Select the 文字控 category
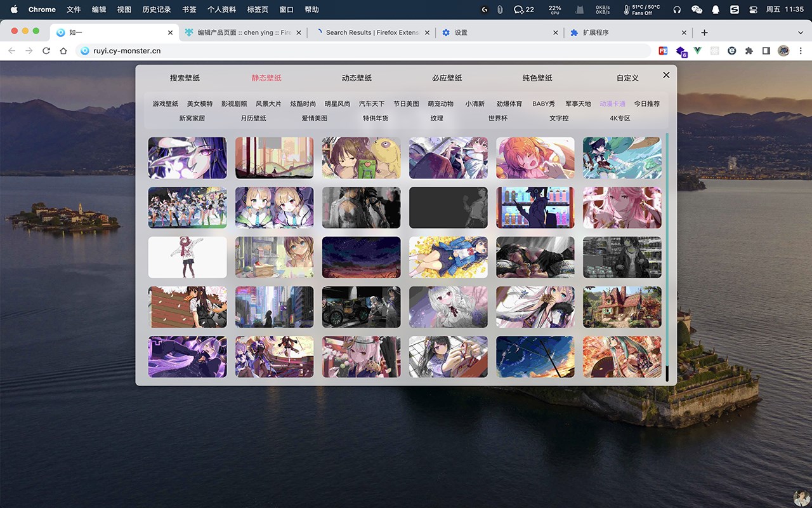The height and width of the screenshot is (508, 812). point(559,118)
